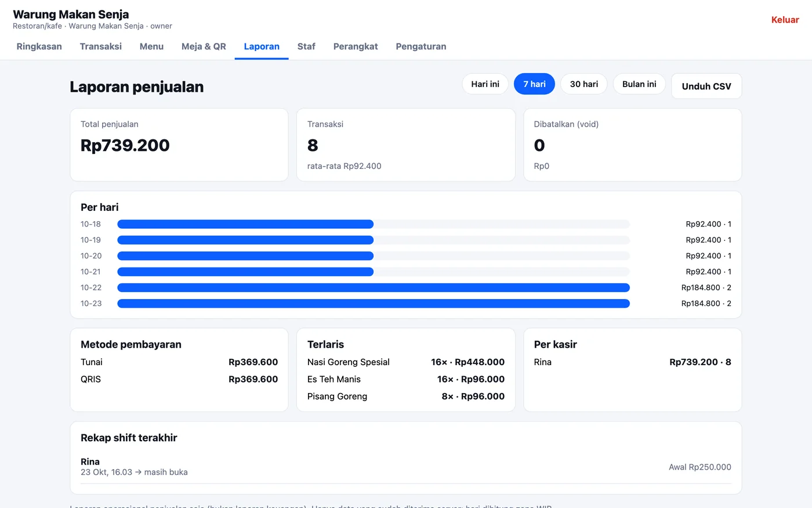The width and height of the screenshot is (812, 508).
Task: Select the Laporan tab
Action: [x=262, y=46]
